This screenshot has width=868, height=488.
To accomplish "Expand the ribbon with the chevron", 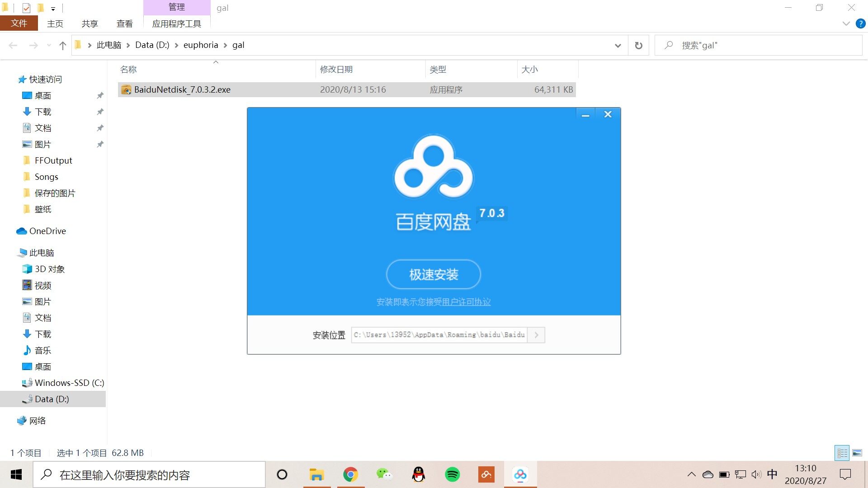I will pos(846,23).
